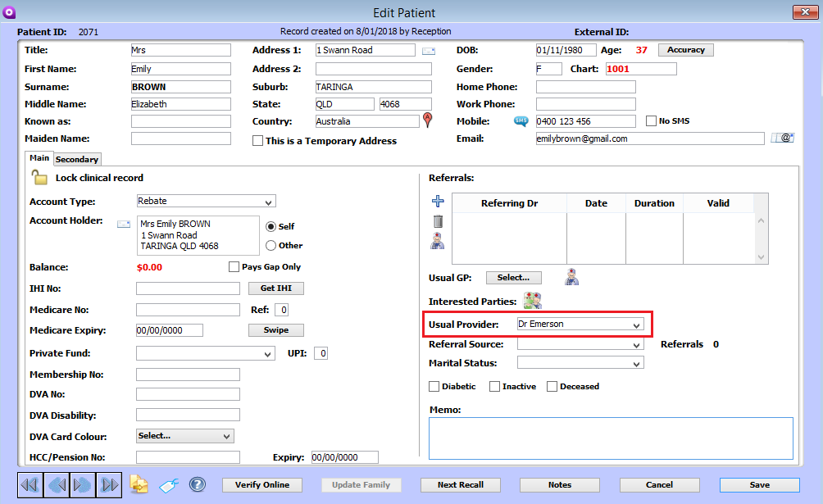Click envelope icon next to Account Holder
823x504 pixels.
pyautogui.click(x=123, y=225)
